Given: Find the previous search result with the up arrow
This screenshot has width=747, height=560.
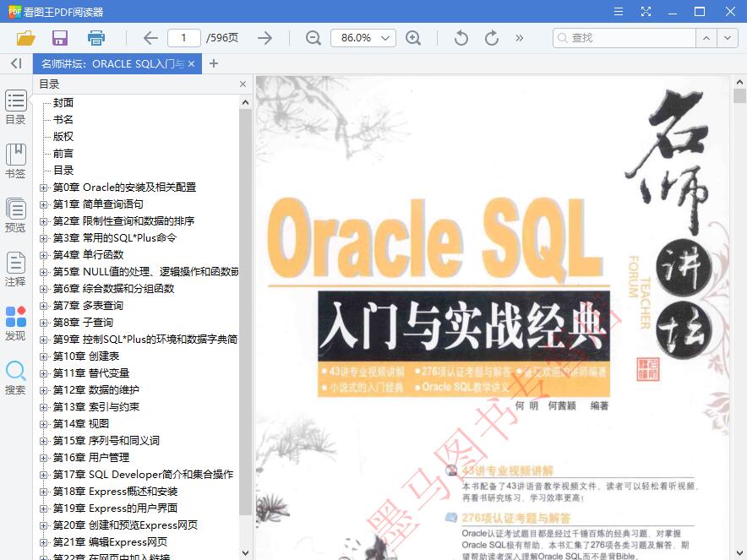Looking at the screenshot, I should [706, 38].
